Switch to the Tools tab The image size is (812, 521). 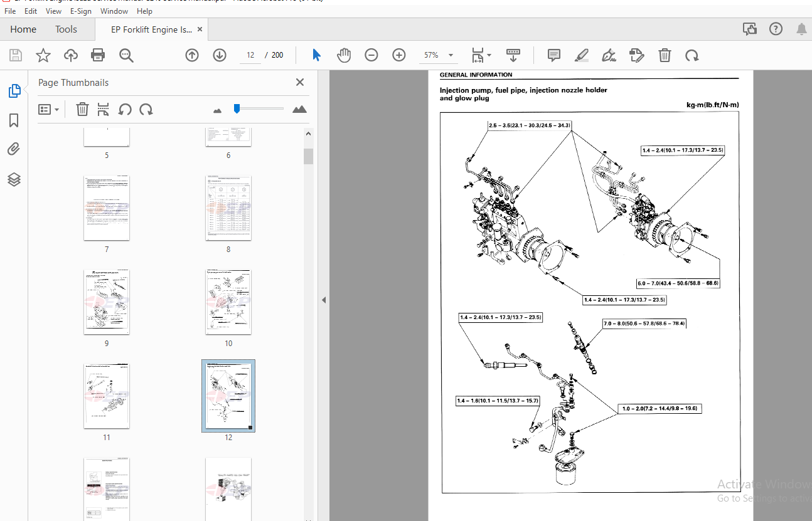pyautogui.click(x=66, y=29)
